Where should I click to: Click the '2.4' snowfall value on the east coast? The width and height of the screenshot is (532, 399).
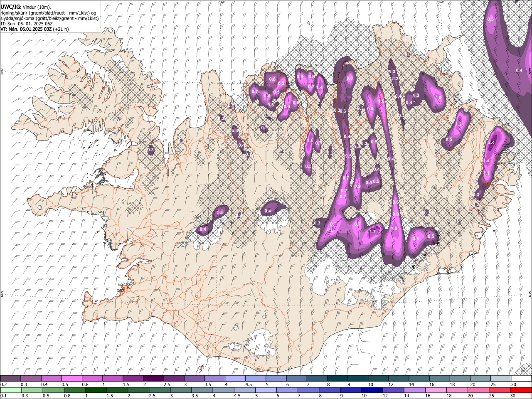coord(492,143)
